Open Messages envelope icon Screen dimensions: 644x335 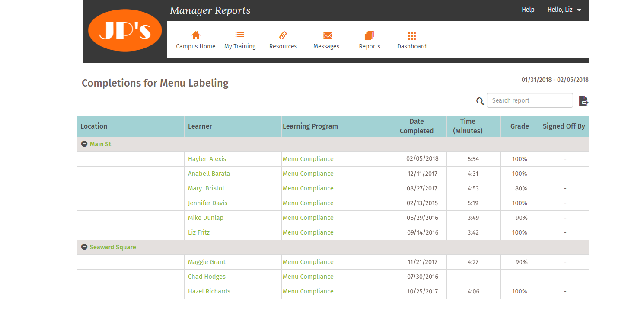click(x=328, y=35)
